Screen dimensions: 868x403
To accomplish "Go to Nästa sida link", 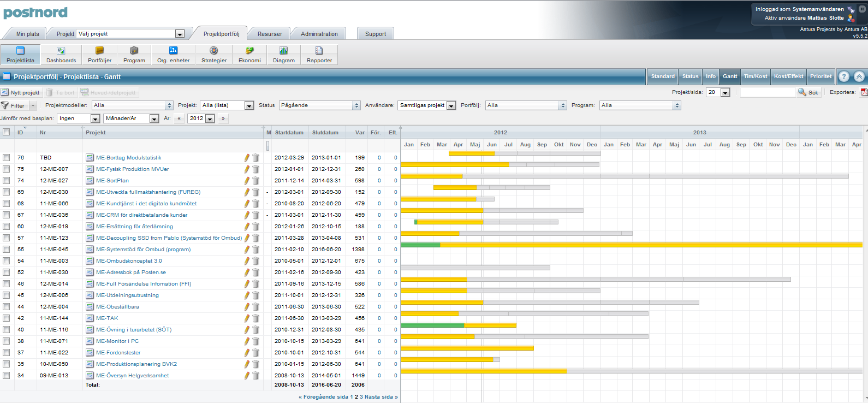I will tap(381, 397).
